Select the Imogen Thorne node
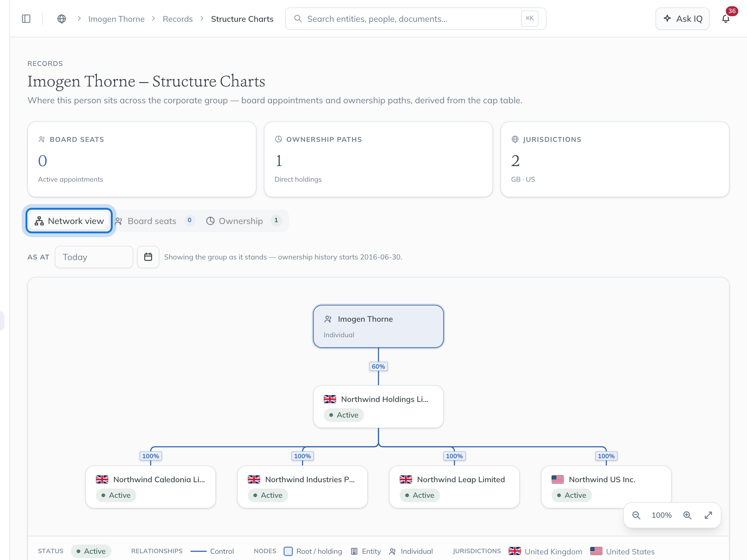The image size is (747, 560). [378, 326]
